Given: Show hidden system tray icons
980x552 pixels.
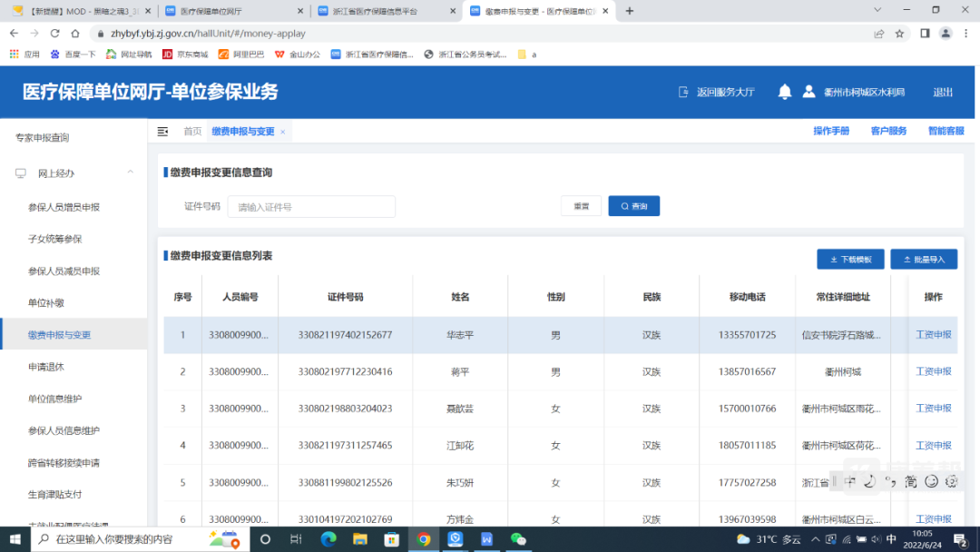Looking at the screenshot, I should coord(815,539).
